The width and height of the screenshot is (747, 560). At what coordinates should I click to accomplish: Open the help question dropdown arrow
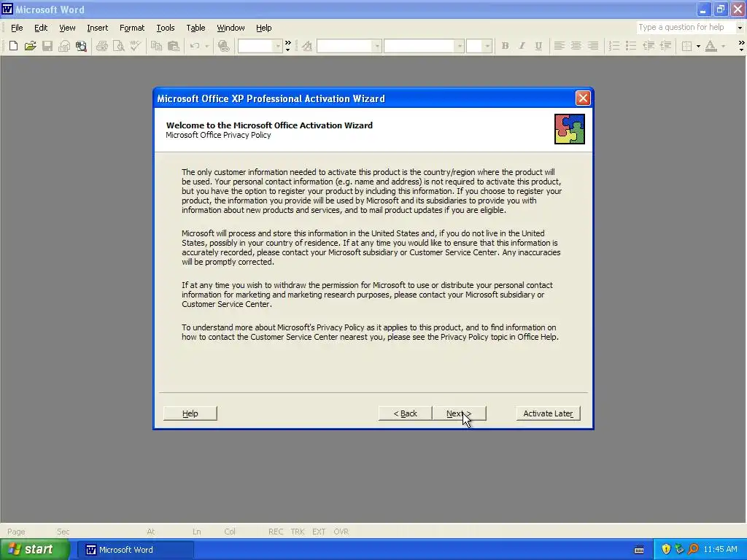(740, 28)
